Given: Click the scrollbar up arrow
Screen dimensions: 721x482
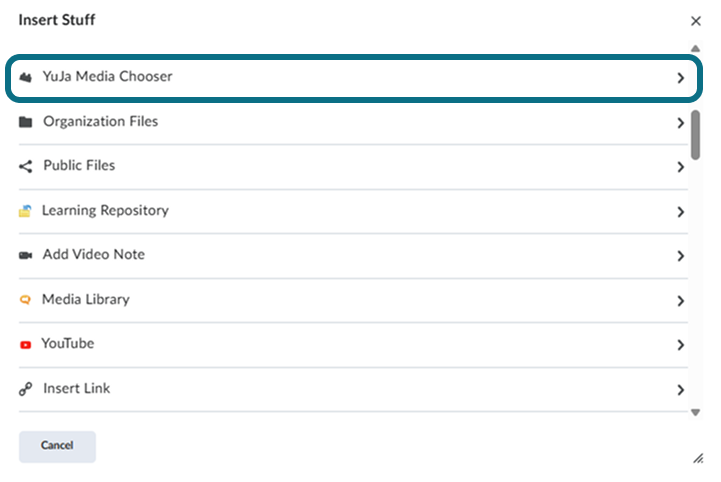Looking at the screenshot, I should coord(695,48).
